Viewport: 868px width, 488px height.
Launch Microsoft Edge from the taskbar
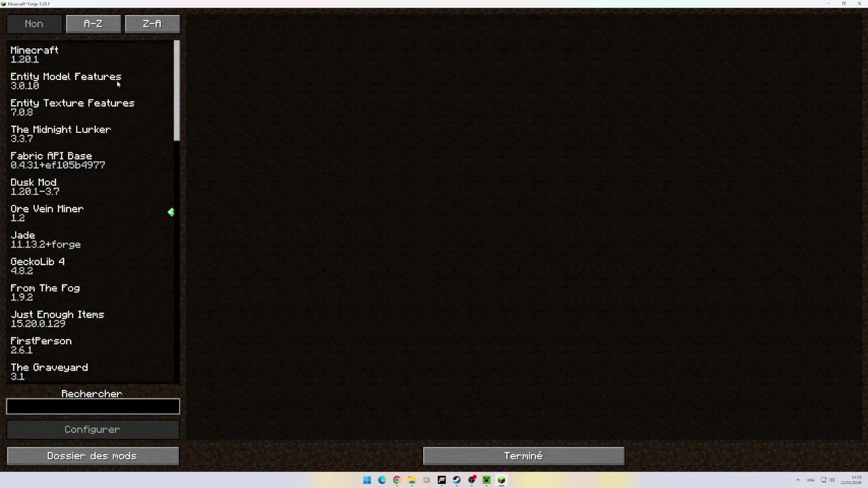[x=382, y=480]
